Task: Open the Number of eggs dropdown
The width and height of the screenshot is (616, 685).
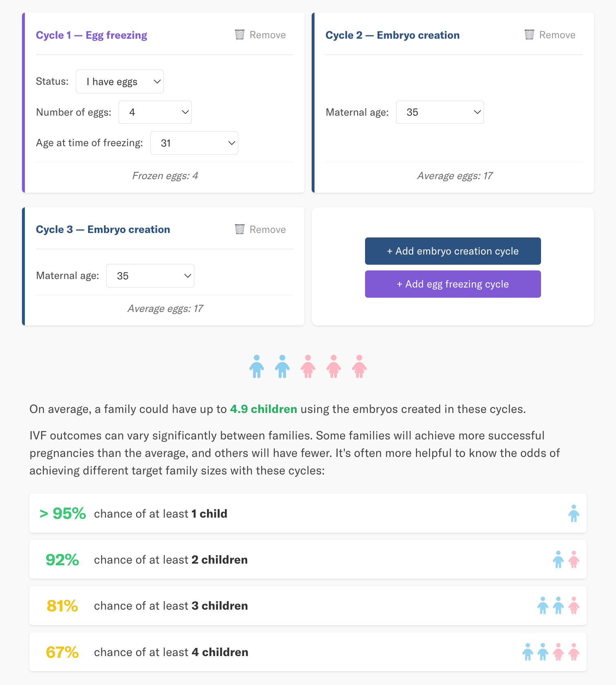Action: click(x=155, y=112)
